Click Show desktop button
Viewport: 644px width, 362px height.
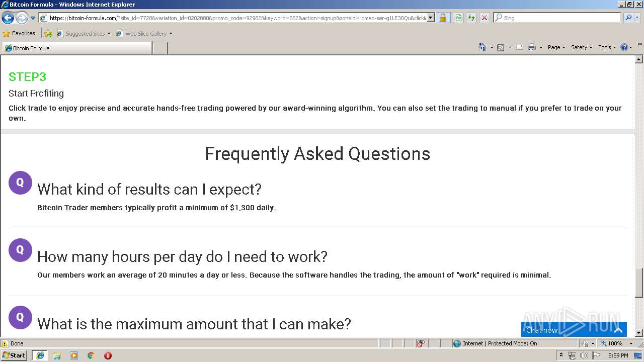tap(639, 355)
